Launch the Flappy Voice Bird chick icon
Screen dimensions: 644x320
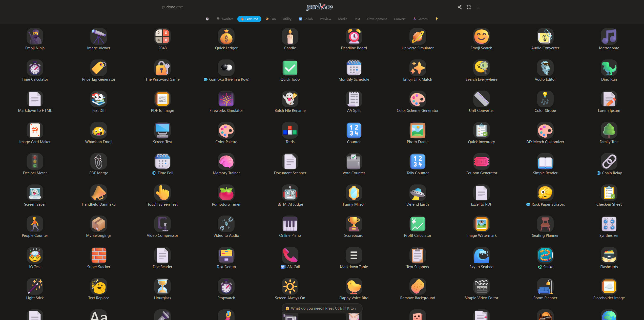(354, 286)
